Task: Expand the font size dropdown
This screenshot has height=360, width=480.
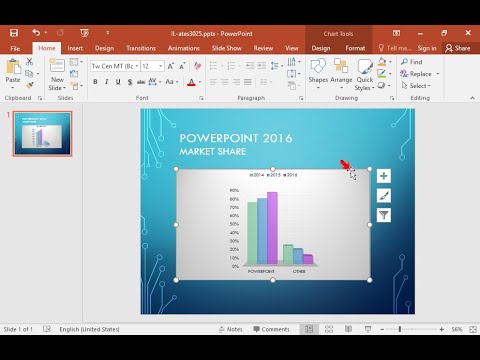Action: 161,66
